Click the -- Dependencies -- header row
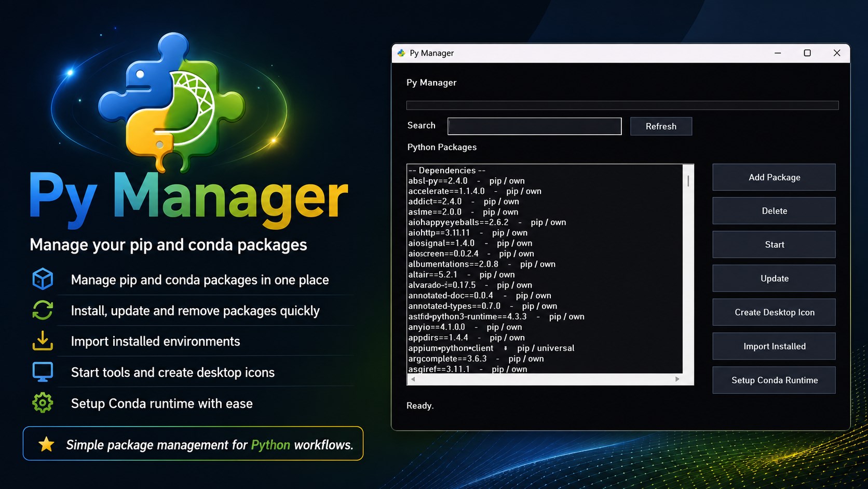The height and width of the screenshot is (489, 868). tap(545, 170)
